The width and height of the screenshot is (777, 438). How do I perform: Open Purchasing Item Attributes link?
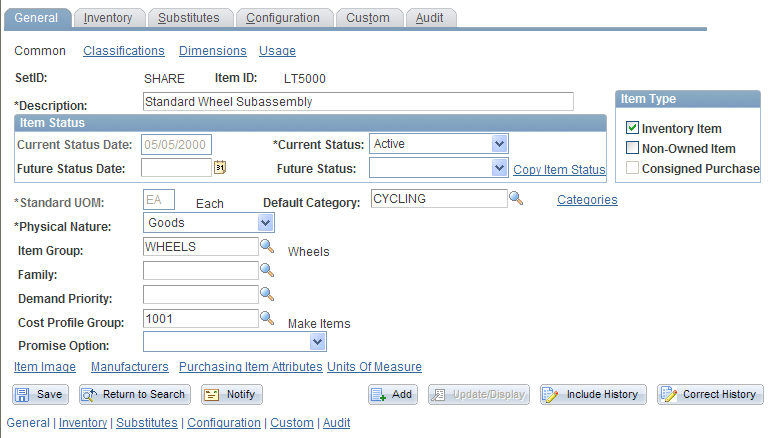click(x=251, y=367)
